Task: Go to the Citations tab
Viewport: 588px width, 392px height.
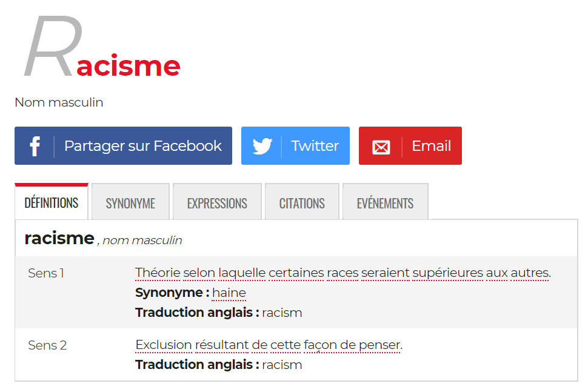Action: tap(302, 204)
